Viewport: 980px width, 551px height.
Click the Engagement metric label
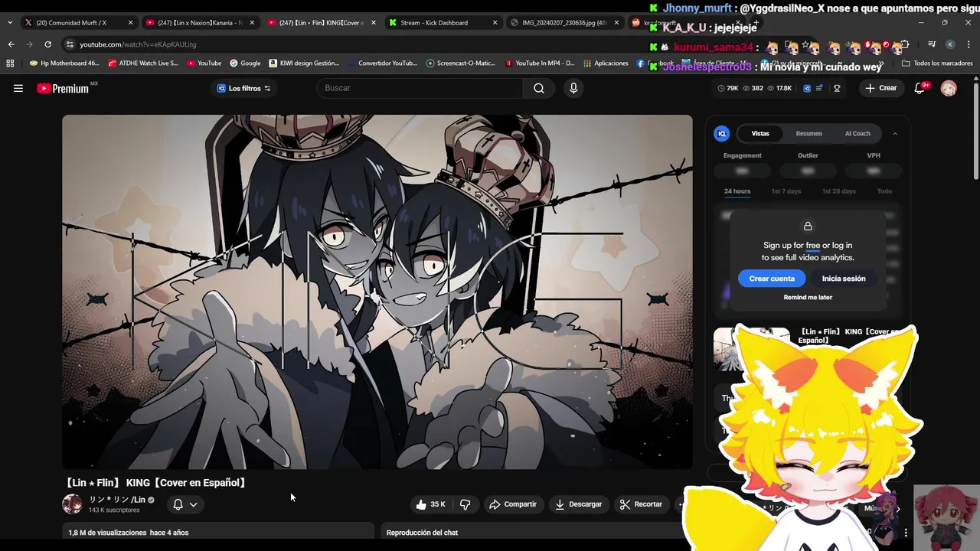743,155
